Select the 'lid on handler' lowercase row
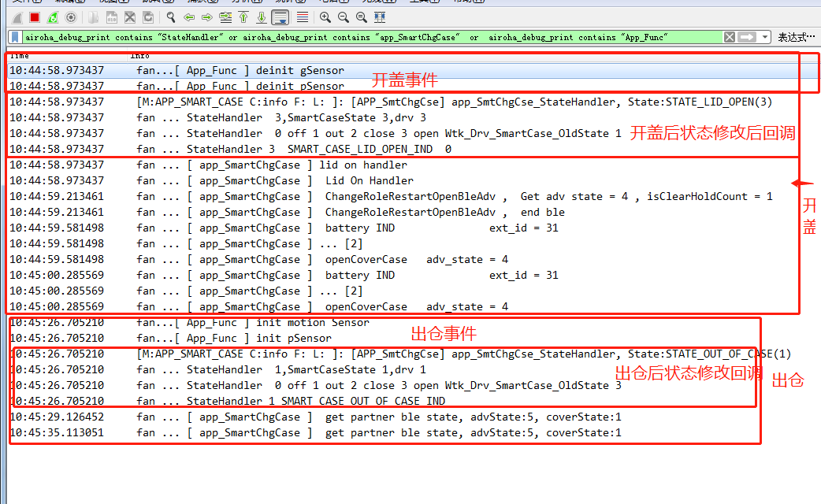This screenshot has height=504, width=821. pyautogui.click(x=413, y=165)
